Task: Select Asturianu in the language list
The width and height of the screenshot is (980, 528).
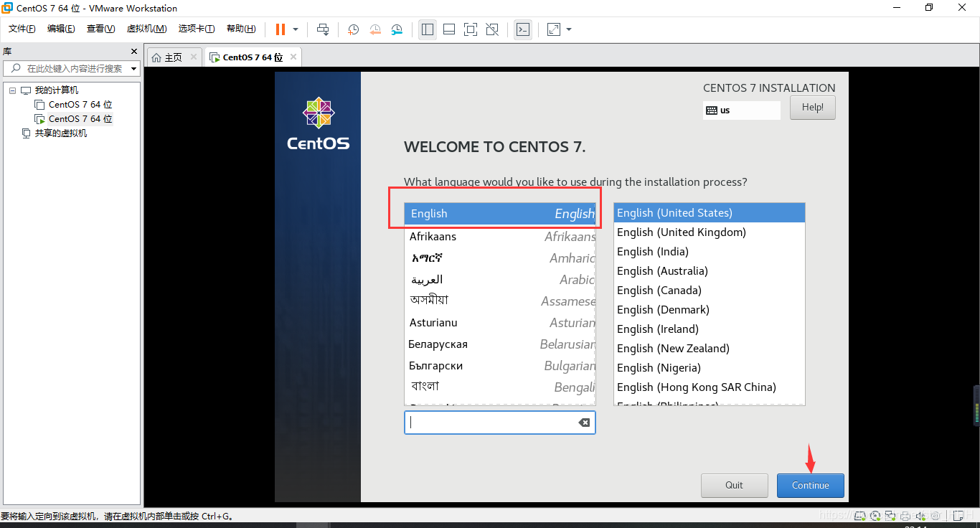Action: tap(500, 323)
